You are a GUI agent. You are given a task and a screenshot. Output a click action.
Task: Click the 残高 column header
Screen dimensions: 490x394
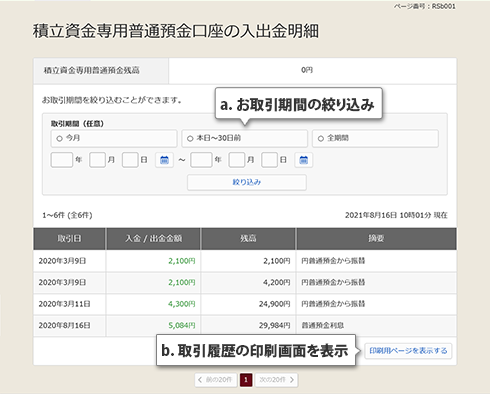(x=248, y=239)
